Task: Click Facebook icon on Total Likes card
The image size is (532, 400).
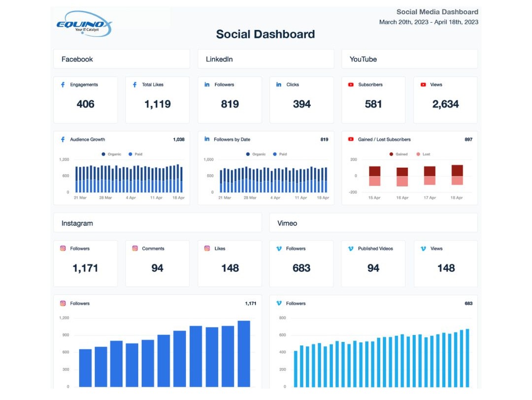Action: (134, 85)
